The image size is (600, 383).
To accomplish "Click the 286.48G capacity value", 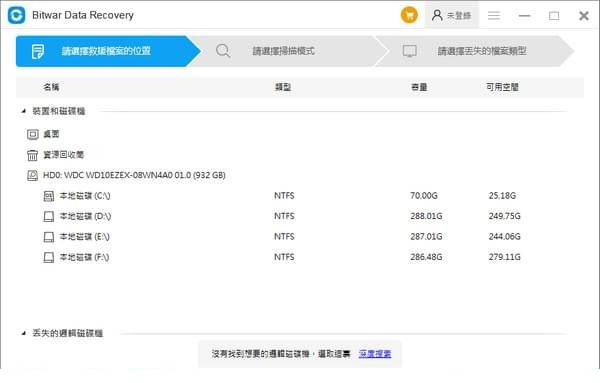I will (426, 257).
